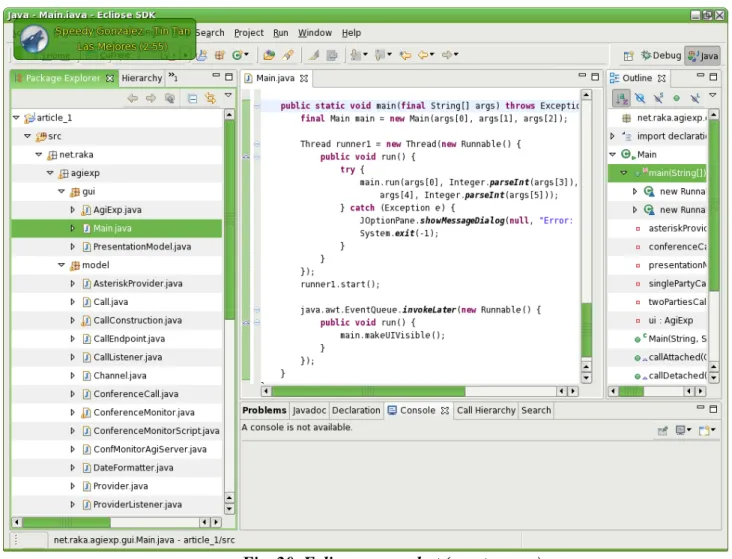The image size is (732, 559).
Task: Switch to the Problems tab
Action: (x=264, y=410)
